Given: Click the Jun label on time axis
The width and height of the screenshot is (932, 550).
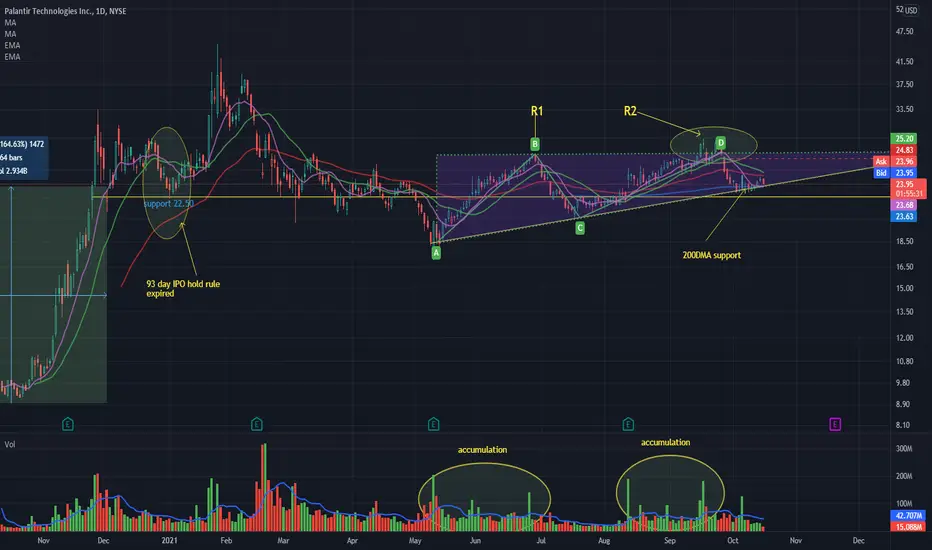Looking at the screenshot, I should pyautogui.click(x=475, y=540).
